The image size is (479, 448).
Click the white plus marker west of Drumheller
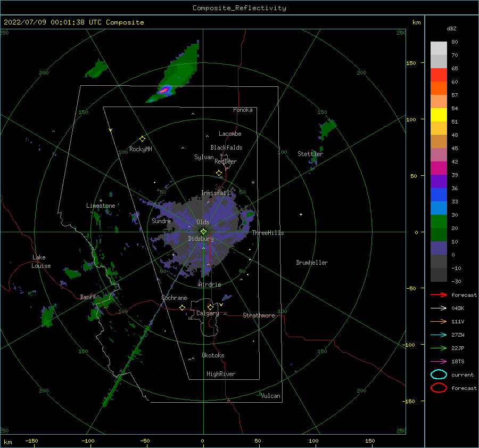point(301,214)
